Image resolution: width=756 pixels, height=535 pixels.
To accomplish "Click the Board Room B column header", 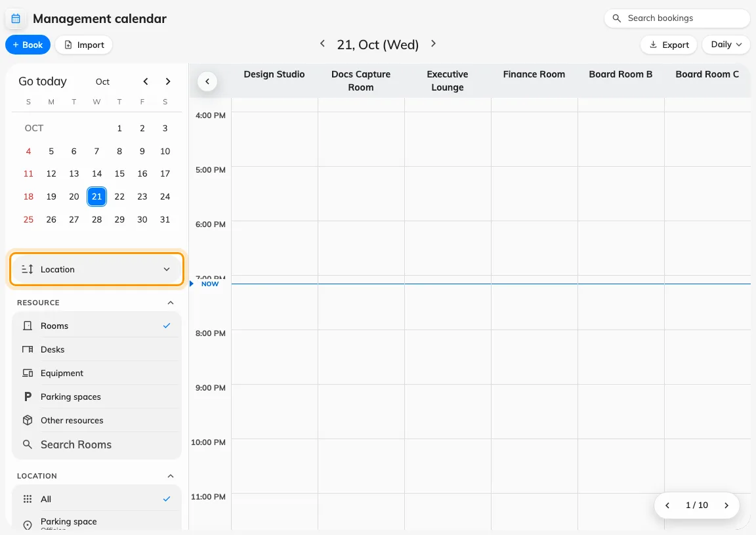I will 621,74.
